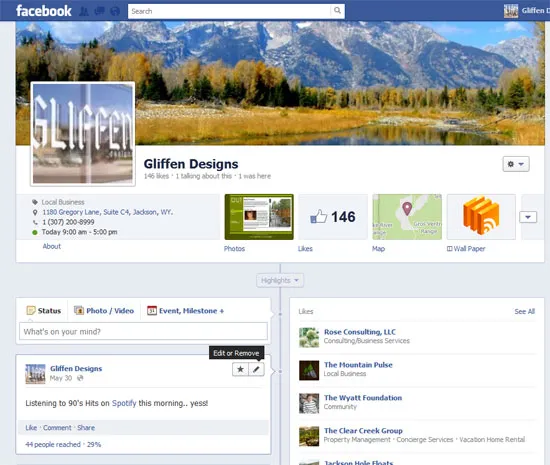The height and width of the screenshot is (465, 550).
Task: Click the globe privacy icon on the post
Action: pos(80,378)
